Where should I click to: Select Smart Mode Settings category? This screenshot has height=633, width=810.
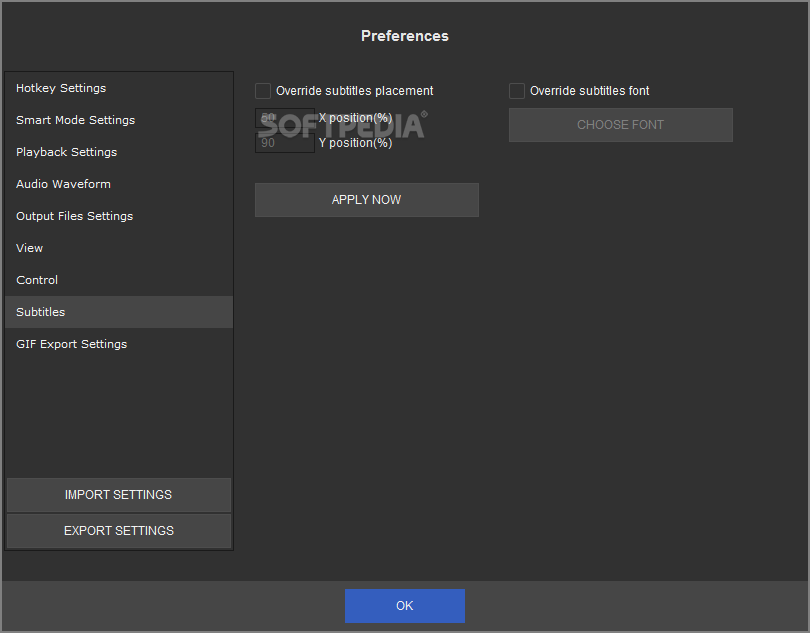119,120
